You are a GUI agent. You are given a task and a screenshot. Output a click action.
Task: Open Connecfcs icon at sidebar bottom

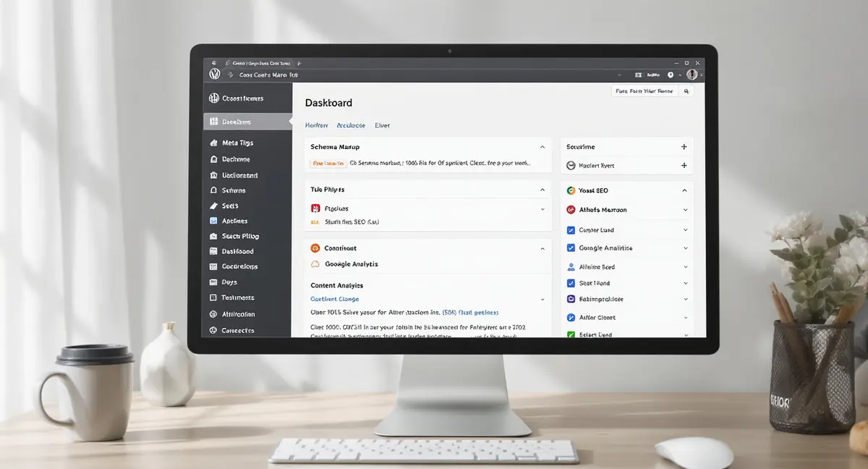point(214,330)
